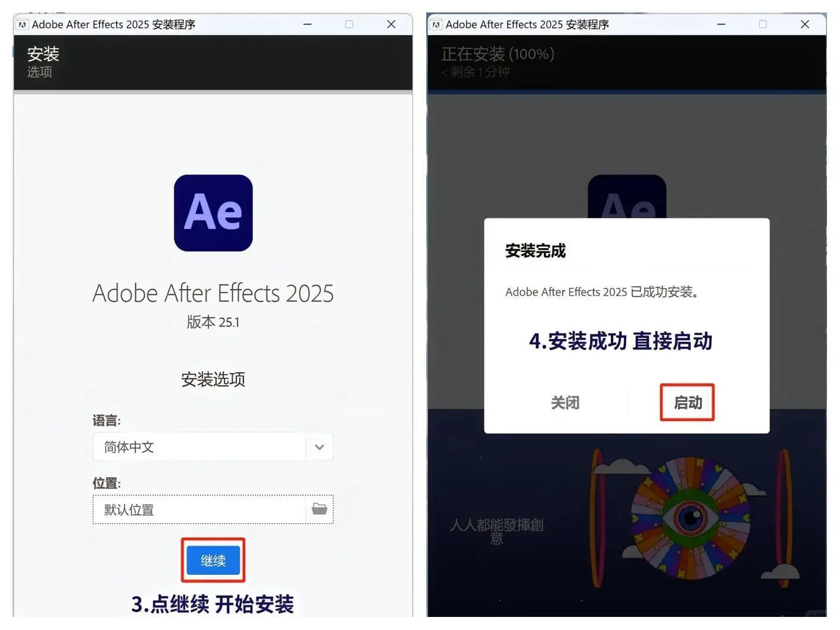The image size is (840, 630).
Task: Click the Ae icon in right window title bar
Action: click(x=435, y=24)
